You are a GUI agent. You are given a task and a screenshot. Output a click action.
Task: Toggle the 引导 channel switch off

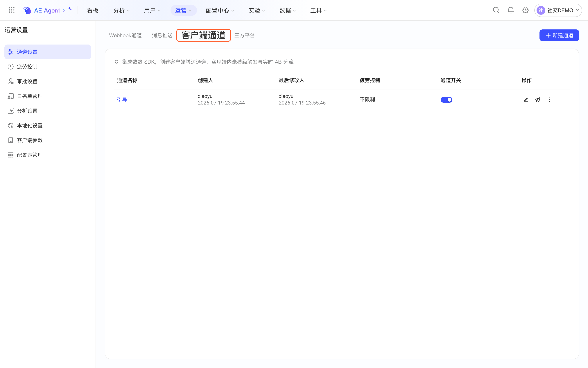click(446, 100)
